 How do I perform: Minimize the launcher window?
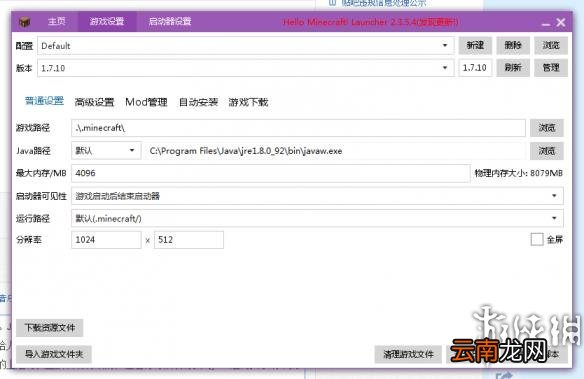click(546, 23)
